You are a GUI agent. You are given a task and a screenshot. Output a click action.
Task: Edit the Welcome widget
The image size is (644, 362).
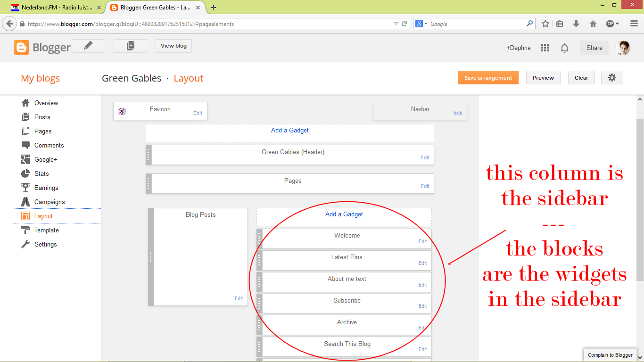422,241
